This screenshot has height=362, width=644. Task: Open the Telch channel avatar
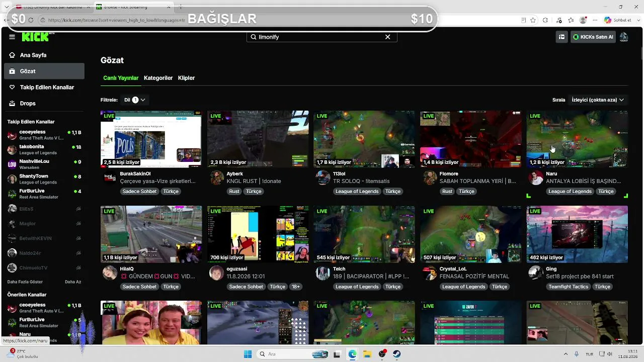point(323,273)
